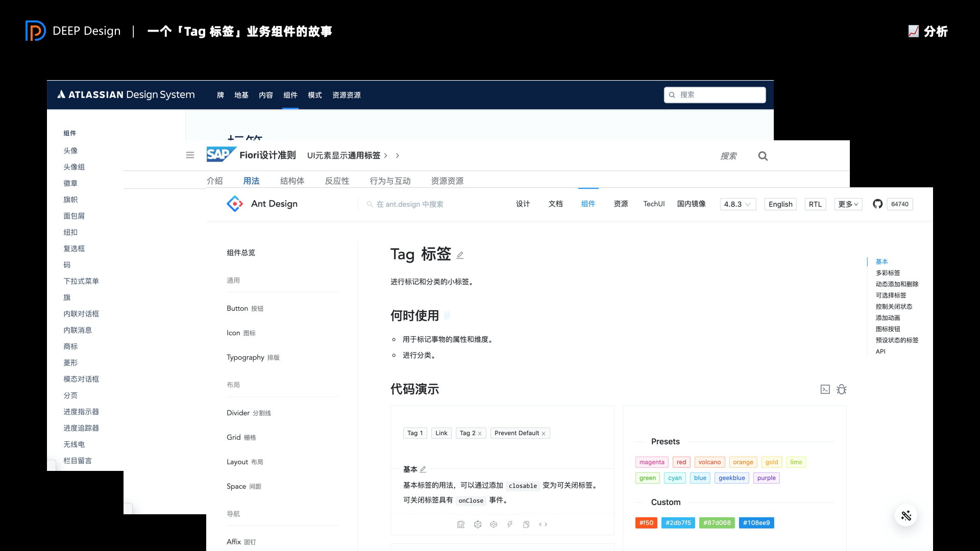Click the #f50 custom color tag
This screenshot has height=551, width=980.
[646, 523]
